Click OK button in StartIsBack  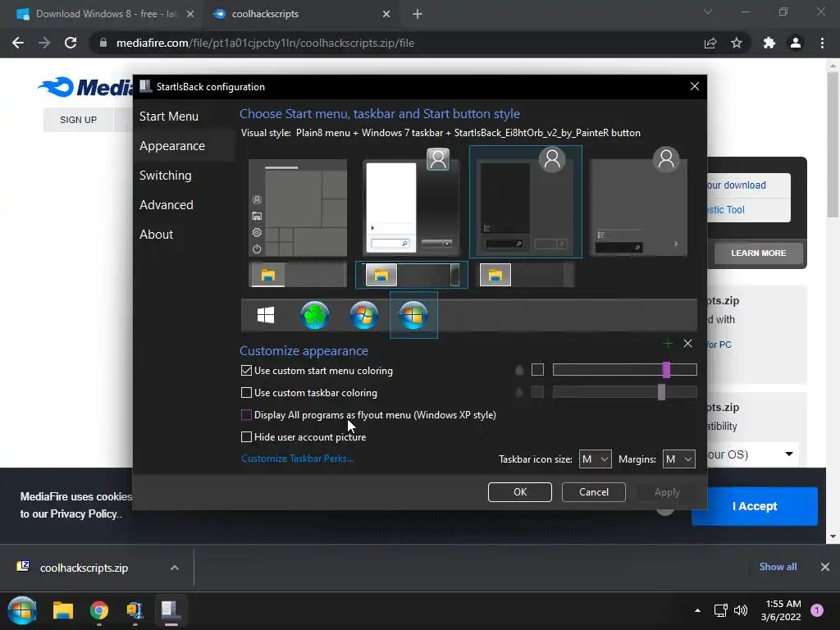coord(519,492)
